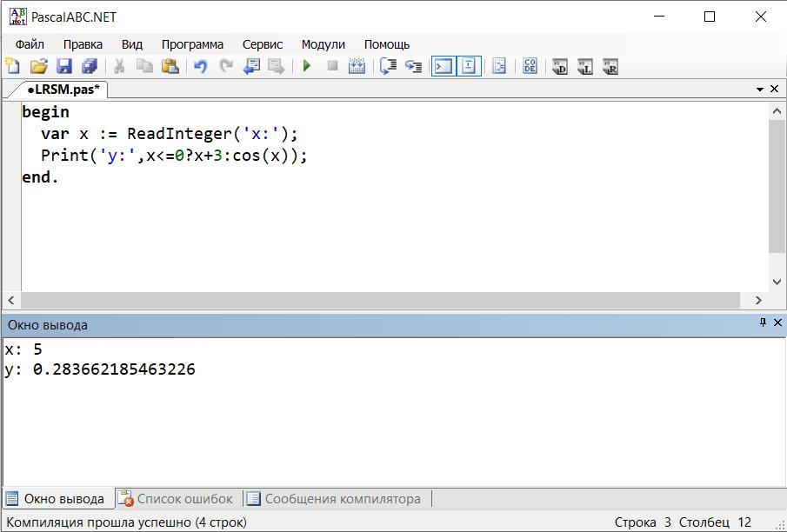787x532 pixels.
Task: Switch to the Сообщения компилятора tab
Action: [x=336, y=499]
